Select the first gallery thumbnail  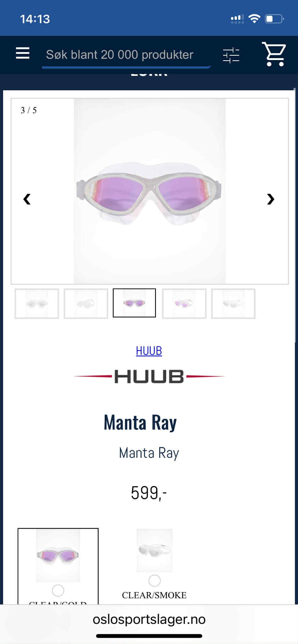[37, 304]
